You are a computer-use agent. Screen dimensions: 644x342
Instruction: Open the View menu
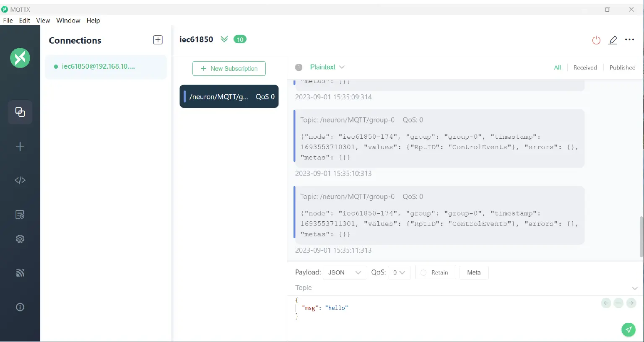tap(43, 21)
